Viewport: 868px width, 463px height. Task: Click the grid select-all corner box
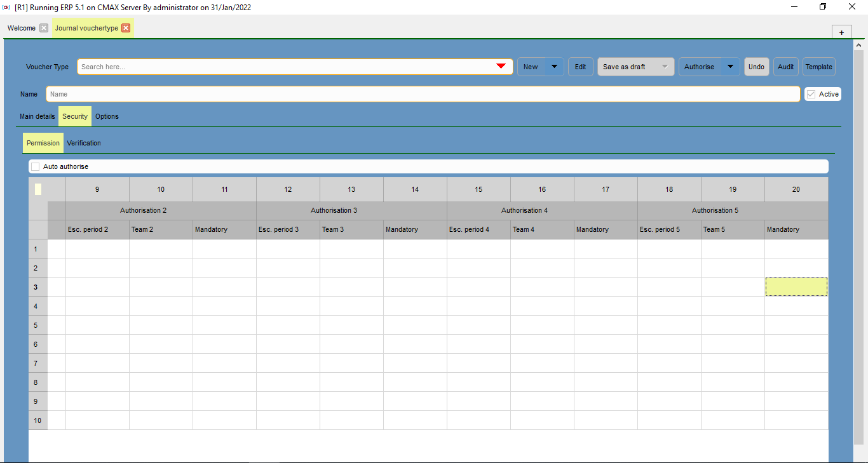tap(38, 189)
